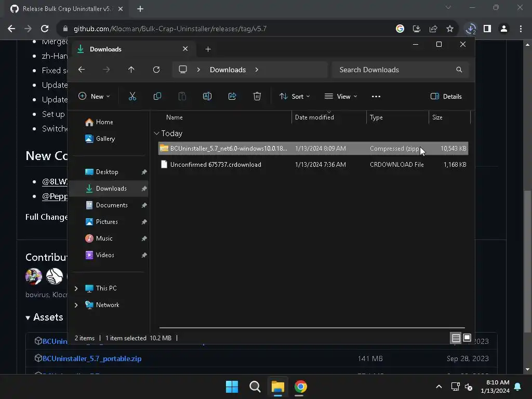Toggle the Details pane
Viewport: 532px width, 399px height.
click(x=446, y=96)
